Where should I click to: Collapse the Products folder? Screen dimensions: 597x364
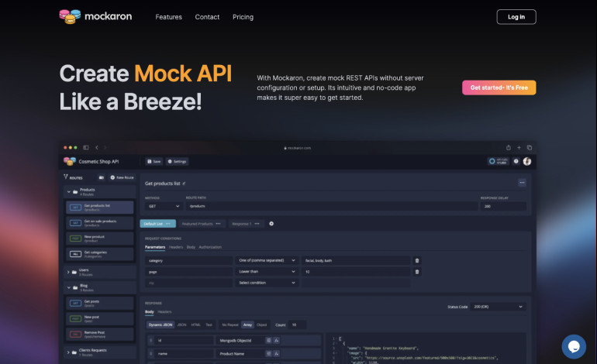pyautogui.click(x=69, y=192)
